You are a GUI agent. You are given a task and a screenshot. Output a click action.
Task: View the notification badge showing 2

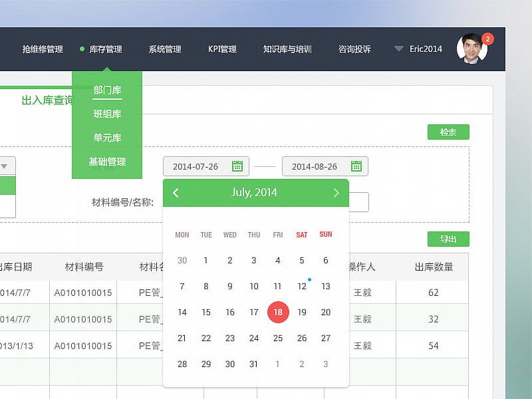coord(487,39)
